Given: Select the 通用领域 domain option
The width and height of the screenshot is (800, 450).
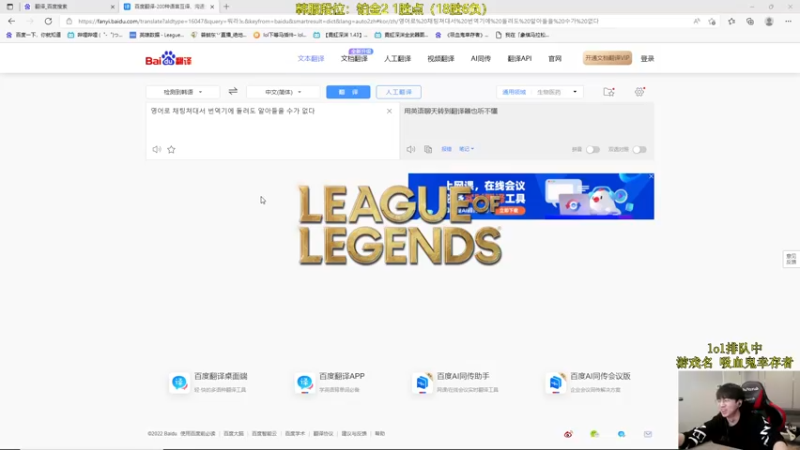Looking at the screenshot, I should (514, 92).
